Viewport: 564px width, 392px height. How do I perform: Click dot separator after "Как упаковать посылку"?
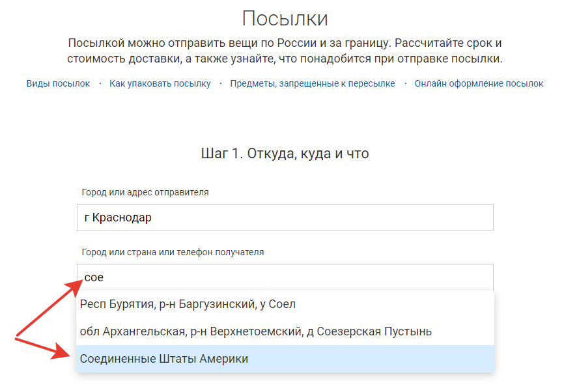(221, 83)
